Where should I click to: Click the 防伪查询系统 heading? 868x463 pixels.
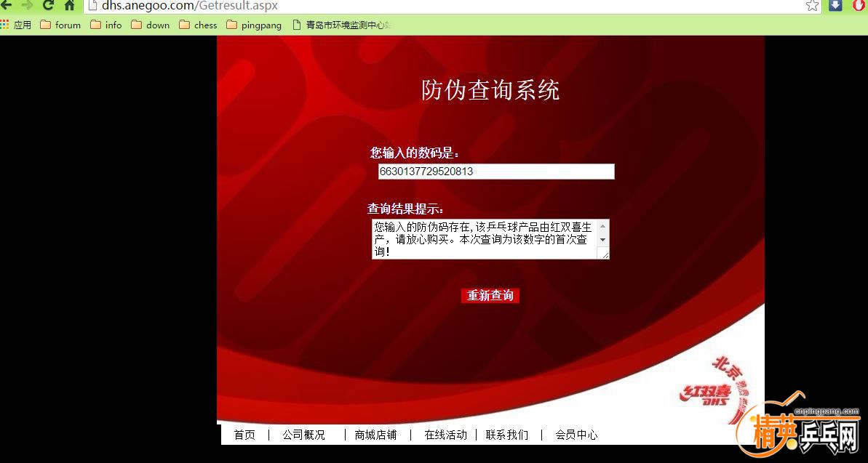click(490, 90)
